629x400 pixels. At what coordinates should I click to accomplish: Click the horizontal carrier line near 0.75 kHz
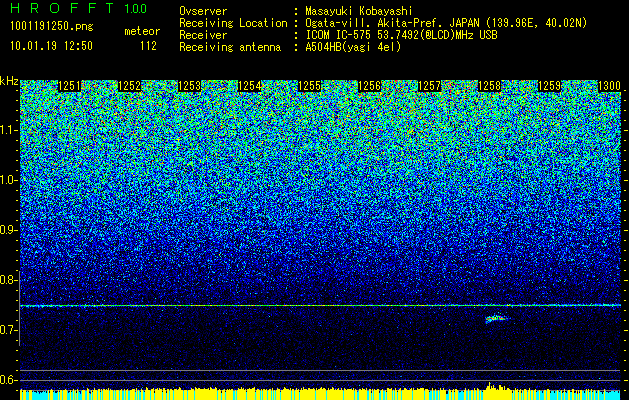pyautogui.click(x=321, y=306)
